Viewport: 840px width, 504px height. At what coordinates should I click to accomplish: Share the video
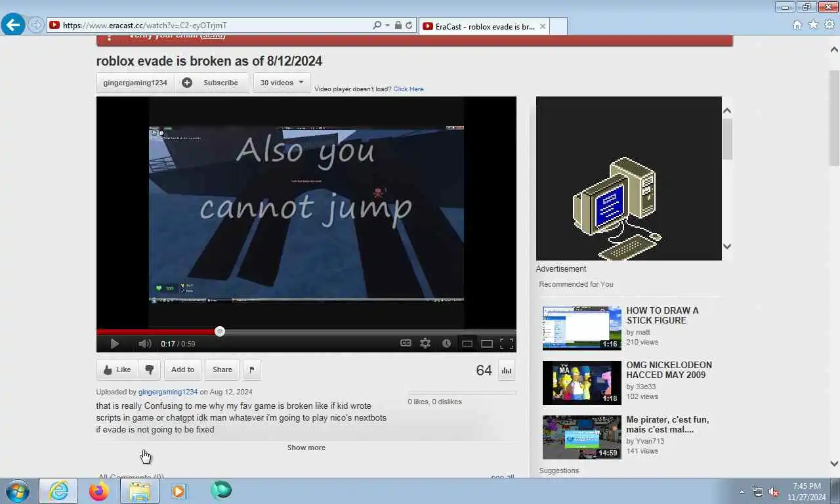222,369
